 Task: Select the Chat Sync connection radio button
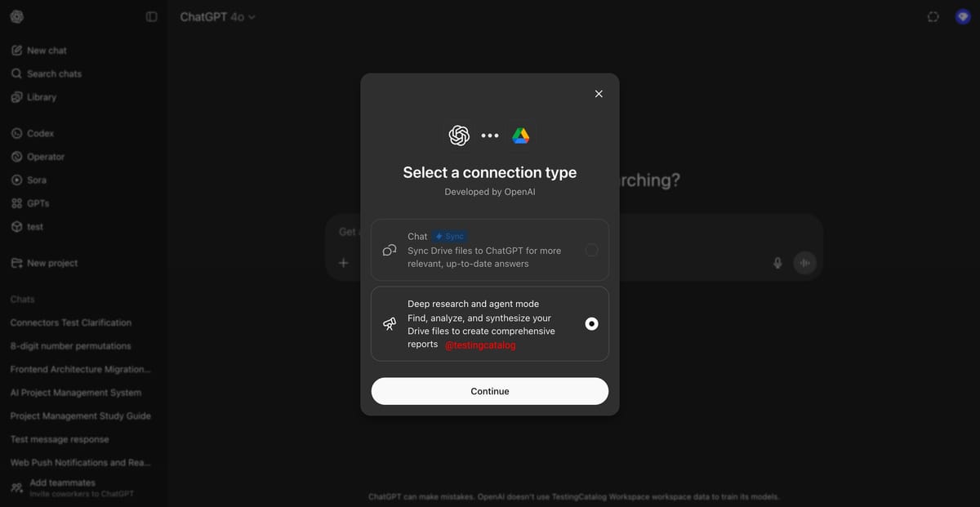[591, 250]
